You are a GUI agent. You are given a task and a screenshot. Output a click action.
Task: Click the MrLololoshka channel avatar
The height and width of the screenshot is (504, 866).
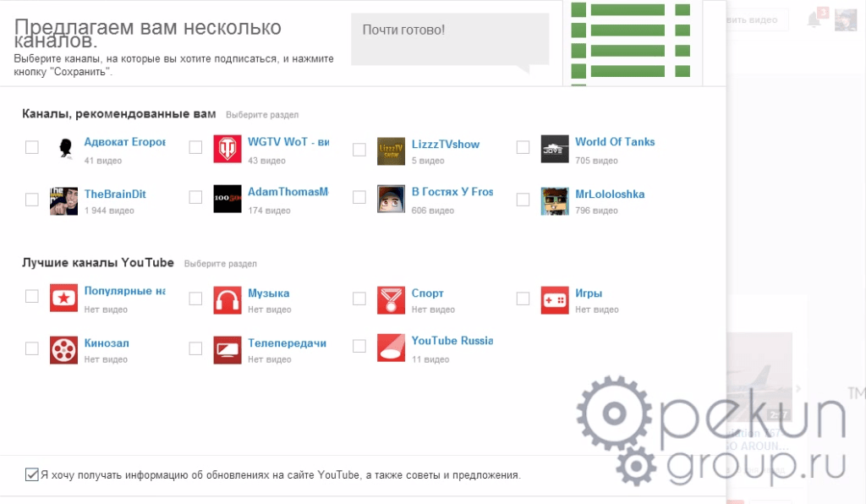coord(555,201)
